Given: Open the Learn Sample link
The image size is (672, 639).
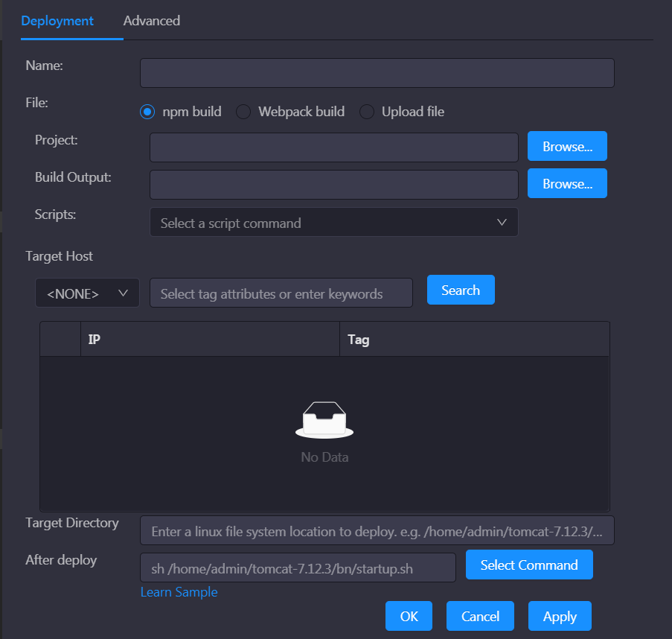Looking at the screenshot, I should tap(179, 592).
